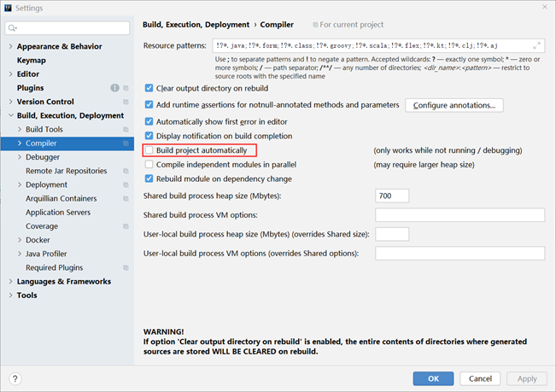Click the search magnifier icon in settings
The height and width of the screenshot is (392, 556).
tap(15, 28)
